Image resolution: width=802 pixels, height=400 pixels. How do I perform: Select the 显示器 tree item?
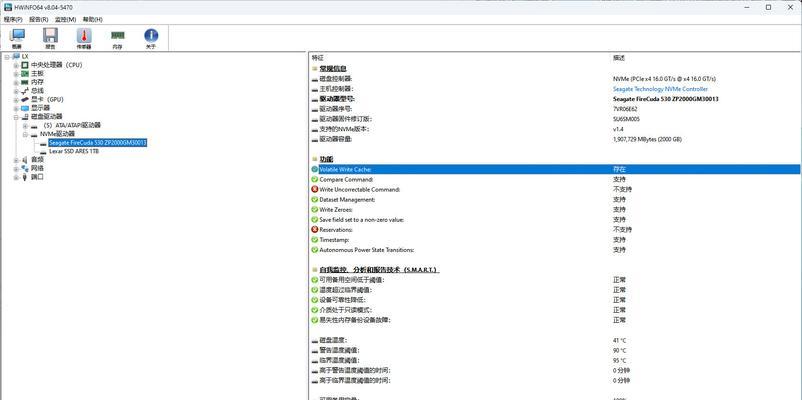point(40,108)
